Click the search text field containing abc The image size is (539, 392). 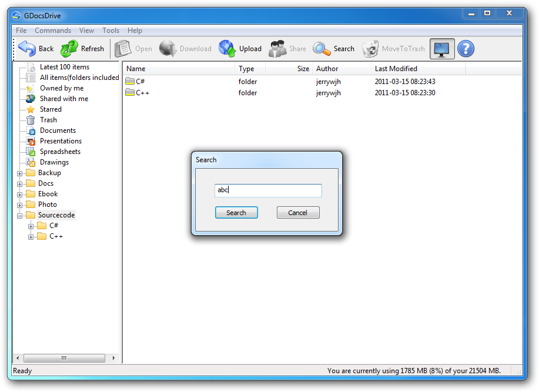tap(268, 190)
